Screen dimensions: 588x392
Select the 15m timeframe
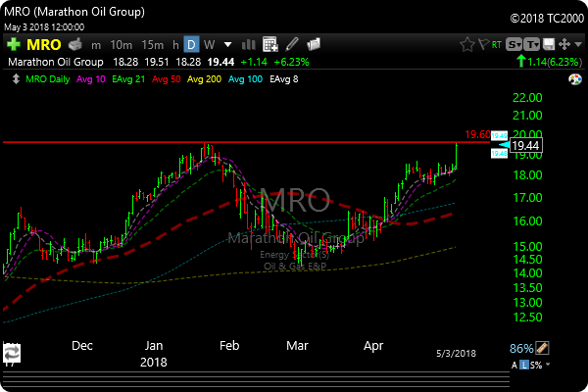[x=152, y=44]
